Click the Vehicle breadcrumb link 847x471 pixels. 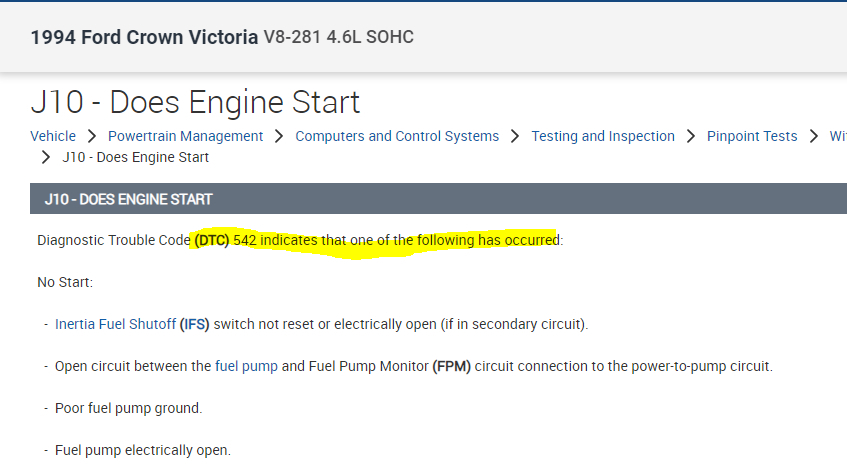[x=53, y=136]
